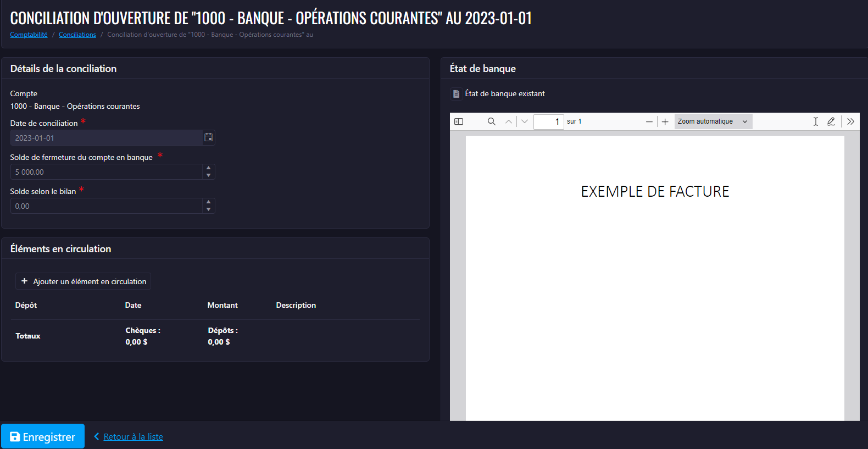Click Ajouter un élément en circulation
The image size is (868, 449).
click(84, 281)
